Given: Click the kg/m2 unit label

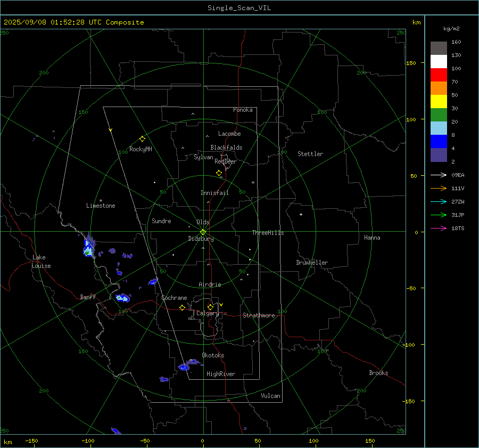Looking at the screenshot, I should [x=451, y=28].
